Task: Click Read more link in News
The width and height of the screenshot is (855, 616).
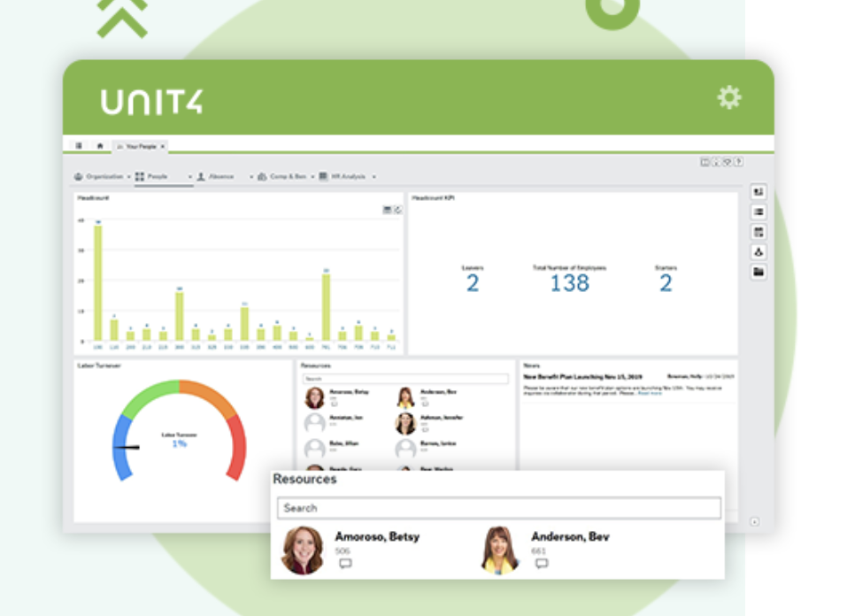Action: [x=650, y=393]
